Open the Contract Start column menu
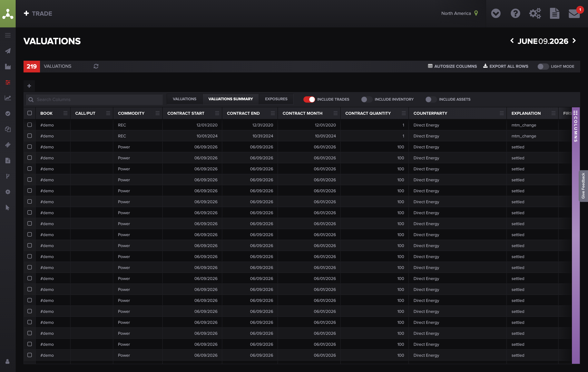Image resolution: width=588 pixels, height=372 pixels. click(217, 113)
